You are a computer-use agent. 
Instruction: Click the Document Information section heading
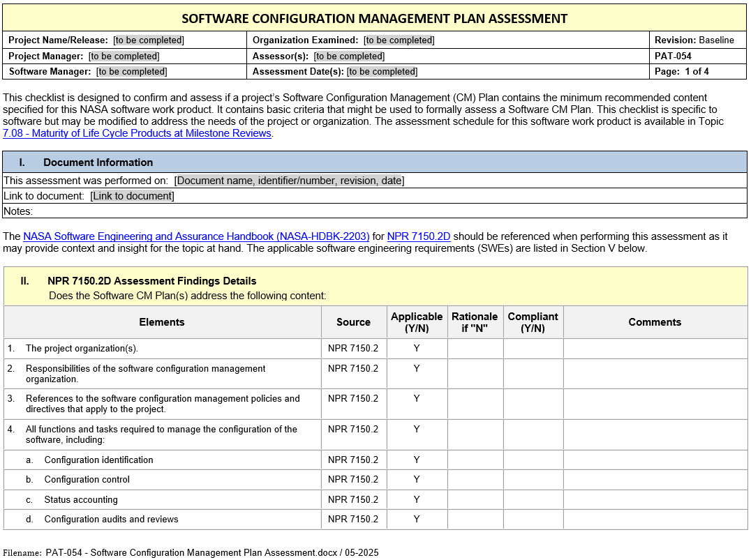click(98, 162)
